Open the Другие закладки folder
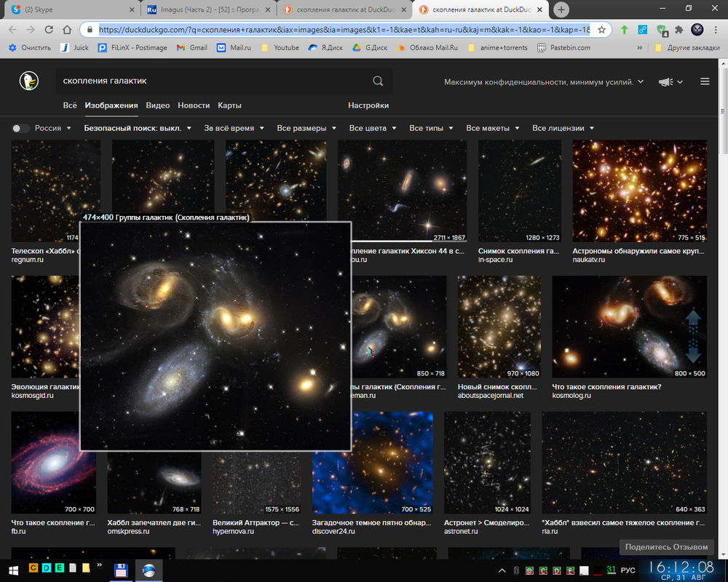Image resolution: width=728 pixels, height=582 pixels. coord(687,48)
